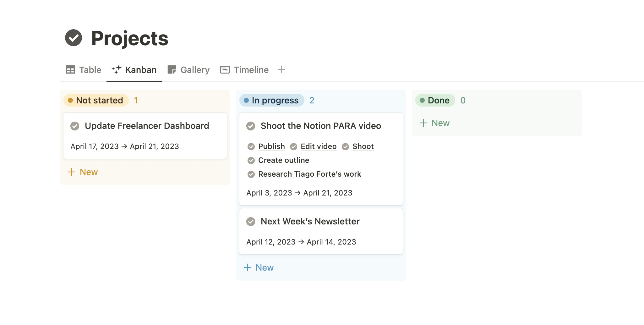Toggle the Publish task checkmark

click(251, 147)
